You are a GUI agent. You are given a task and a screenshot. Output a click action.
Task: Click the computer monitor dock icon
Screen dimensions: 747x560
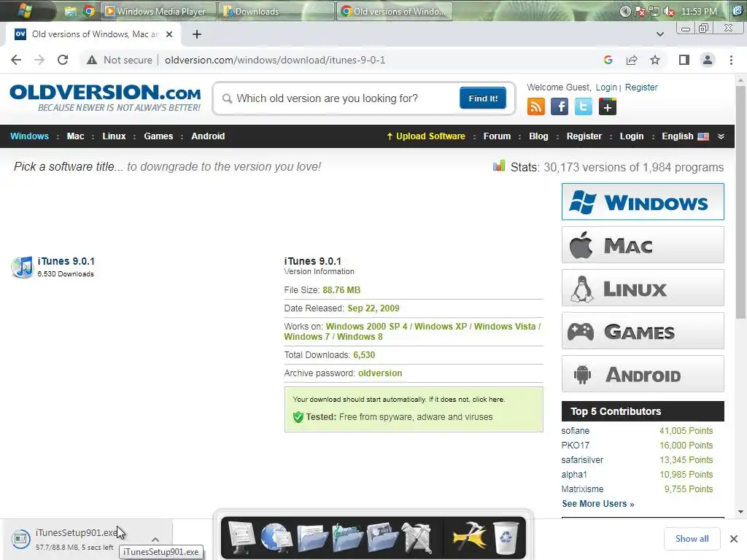[x=242, y=537]
